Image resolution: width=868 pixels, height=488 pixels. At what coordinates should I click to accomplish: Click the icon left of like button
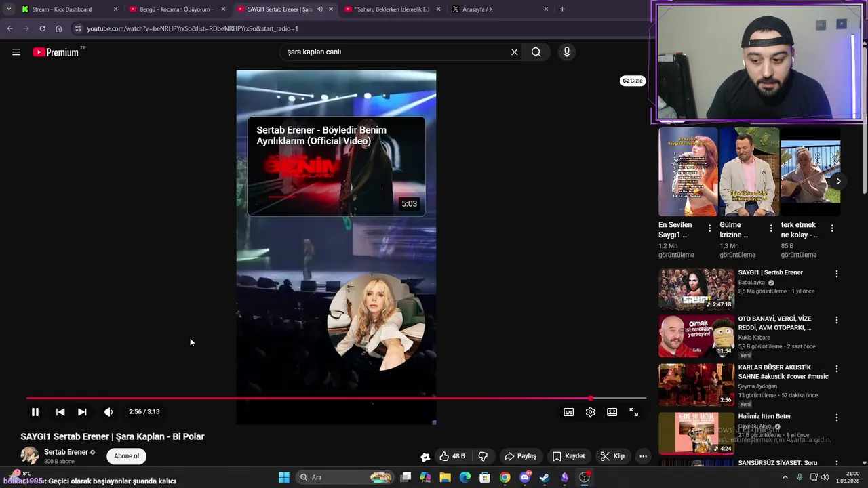point(425,457)
